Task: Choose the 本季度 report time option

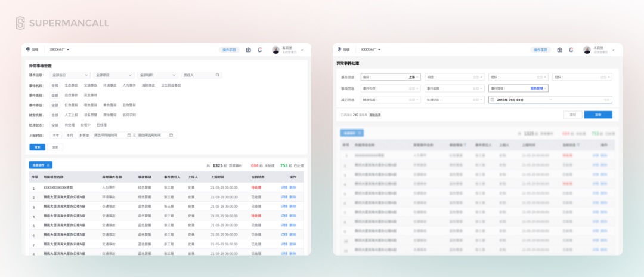Action: 84,135
